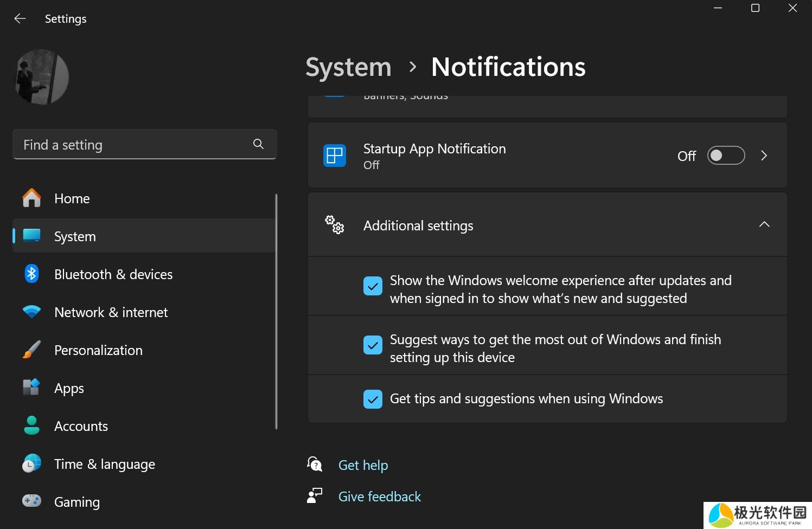The image size is (812, 529).
Task: Click the Startup App Notification icon
Action: coord(335,156)
